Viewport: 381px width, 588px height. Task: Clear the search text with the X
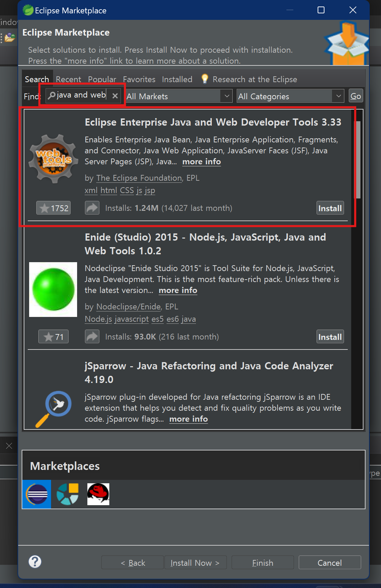pos(115,96)
